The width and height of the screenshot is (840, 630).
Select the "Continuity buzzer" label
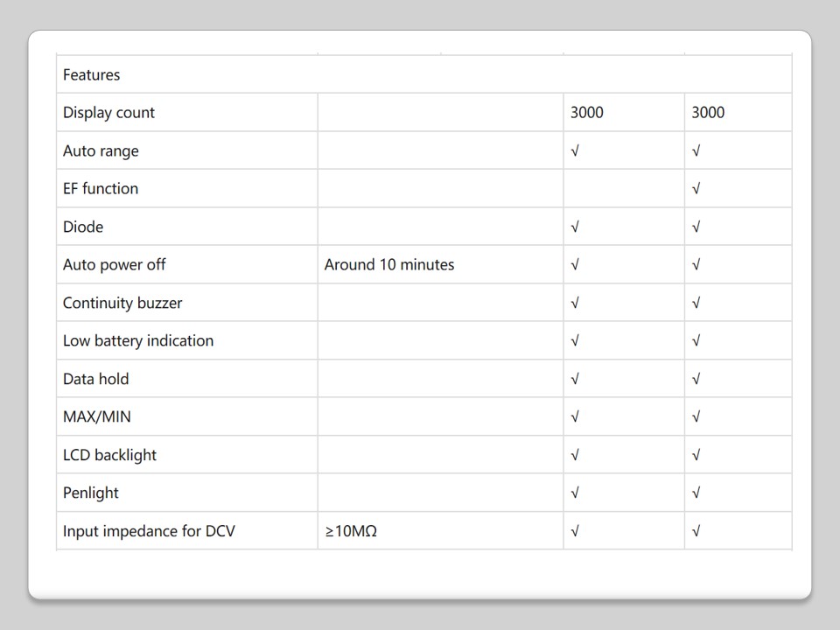(x=122, y=304)
